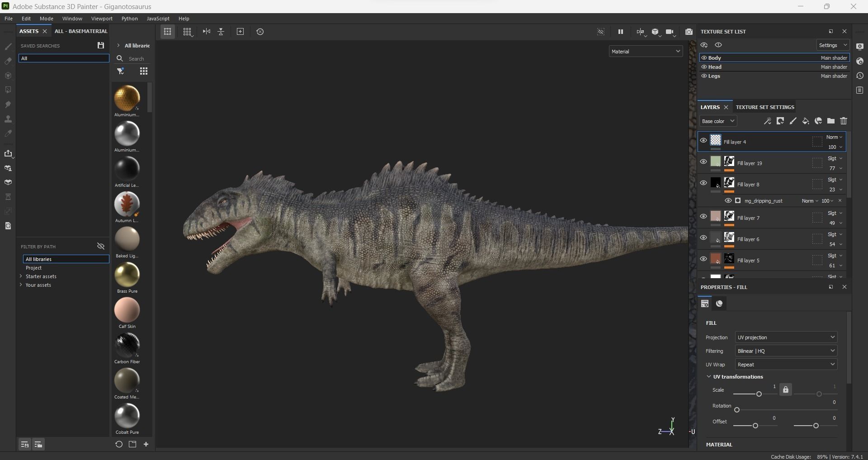Toggle visibility of Fill layer 7
868x460 pixels.
tap(703, 216)
